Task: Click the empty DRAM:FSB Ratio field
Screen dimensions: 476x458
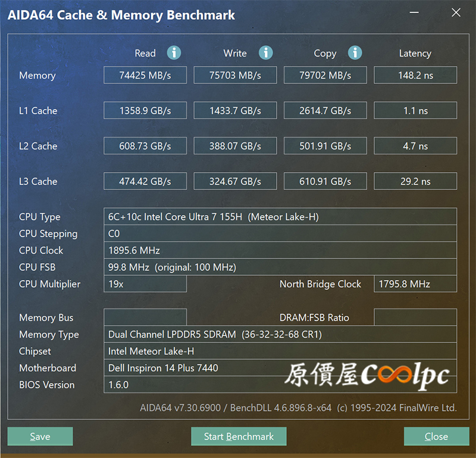Action: pos(415,317)
